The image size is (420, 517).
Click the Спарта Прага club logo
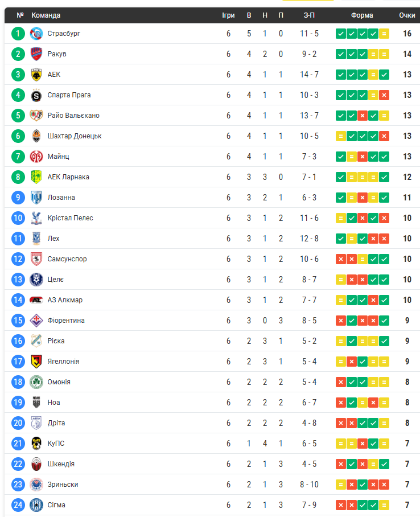[x=36, y=95]
